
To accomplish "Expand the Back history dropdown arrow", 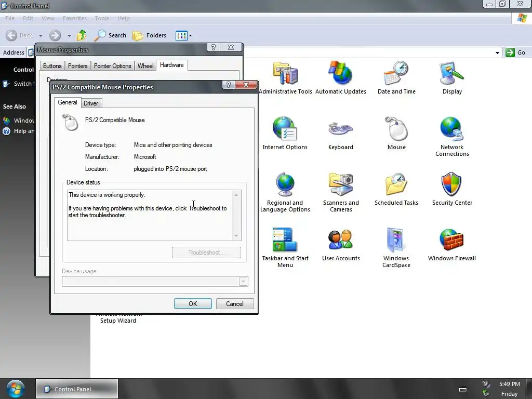I will tap(41, 35).
